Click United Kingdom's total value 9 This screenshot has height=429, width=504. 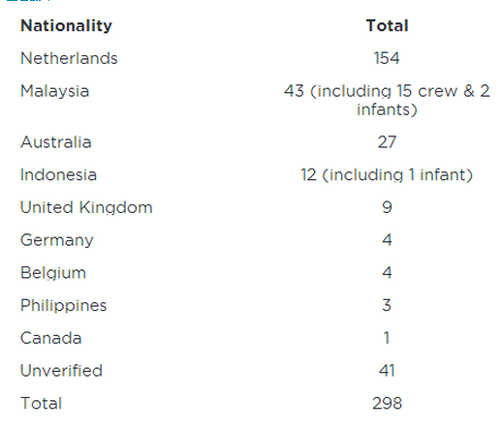pyautogui.click(x=387, y=207)
